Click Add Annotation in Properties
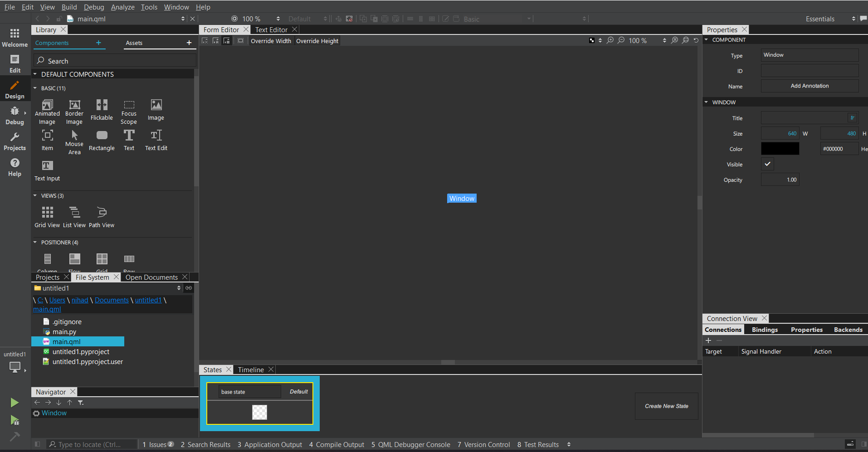This screenshot has height=452, width=868. pyautogui.click(x=810, y=86)
